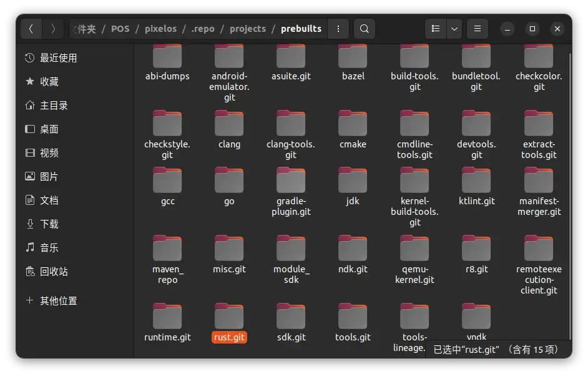Select the Trash sidebar entry

[54, 272]
